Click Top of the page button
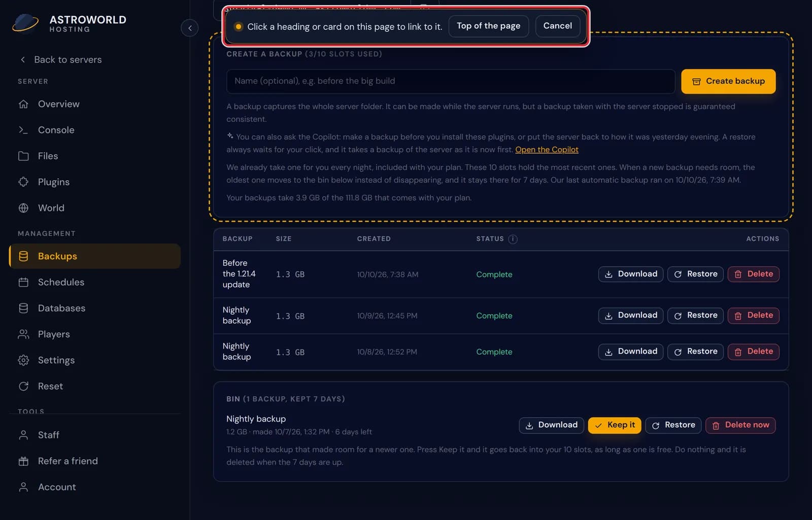The height and width of the screenshot is (520, 812). click(x=488, y=26)
